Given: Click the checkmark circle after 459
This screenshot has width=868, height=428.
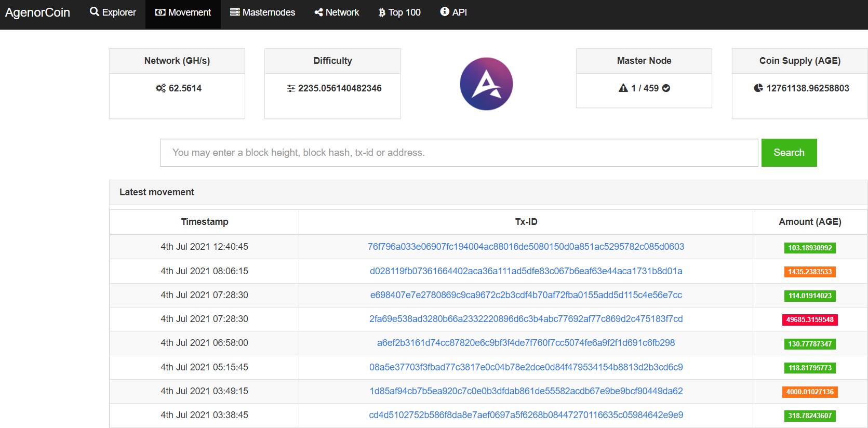Looking at the screenshot, I should point(666,88).
